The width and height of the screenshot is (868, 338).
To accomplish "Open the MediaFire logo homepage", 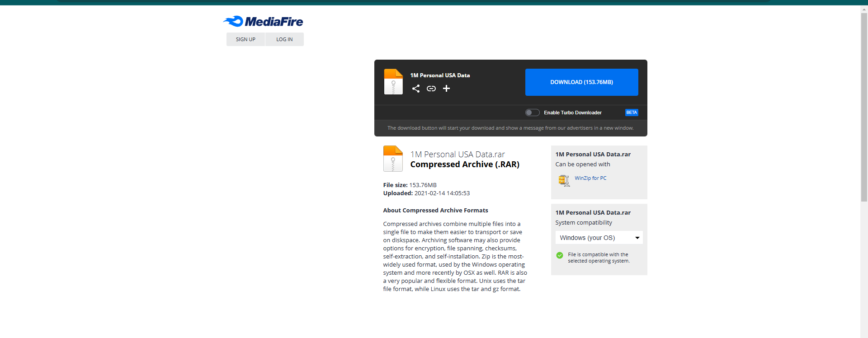I will (263, 21).
